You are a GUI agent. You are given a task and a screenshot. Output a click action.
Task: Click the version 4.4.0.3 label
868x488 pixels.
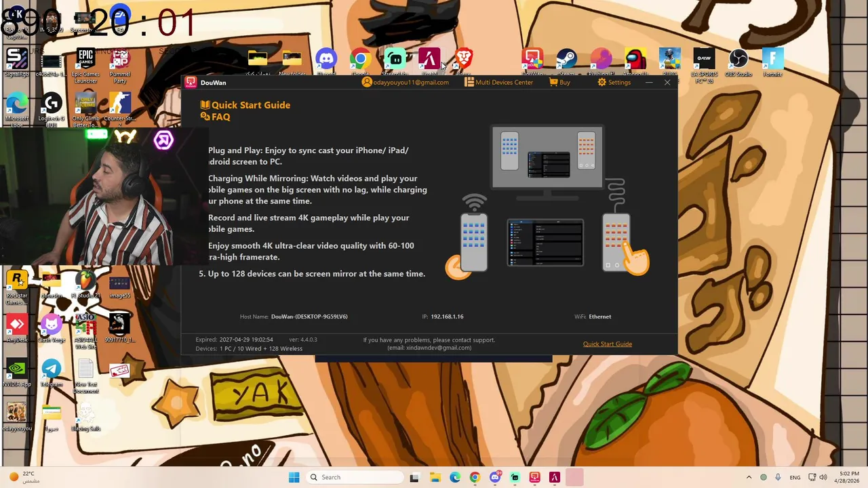[303, 340]
